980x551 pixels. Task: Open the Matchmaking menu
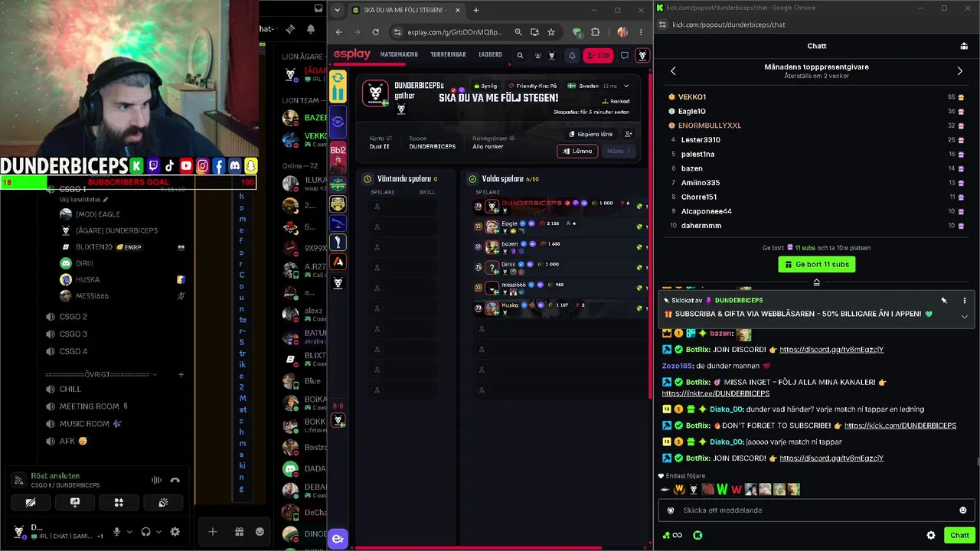pos(399,55)
